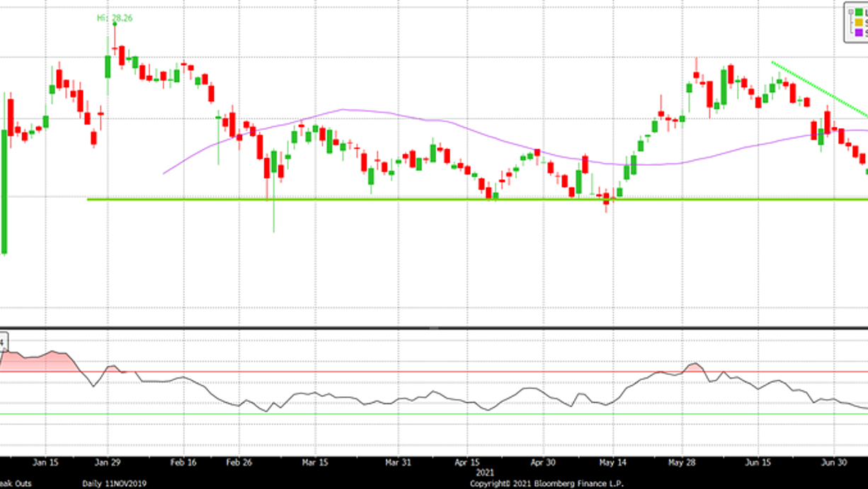Click the 2021 year label
This screenshot has height=489, width=868.
[486, 472]
